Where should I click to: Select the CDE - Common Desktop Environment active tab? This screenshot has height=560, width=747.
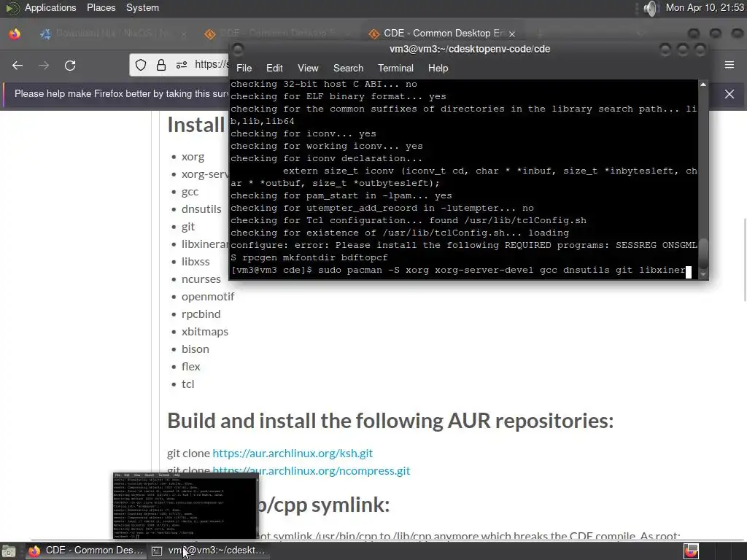pyautogui.click(x=441, y=34)
